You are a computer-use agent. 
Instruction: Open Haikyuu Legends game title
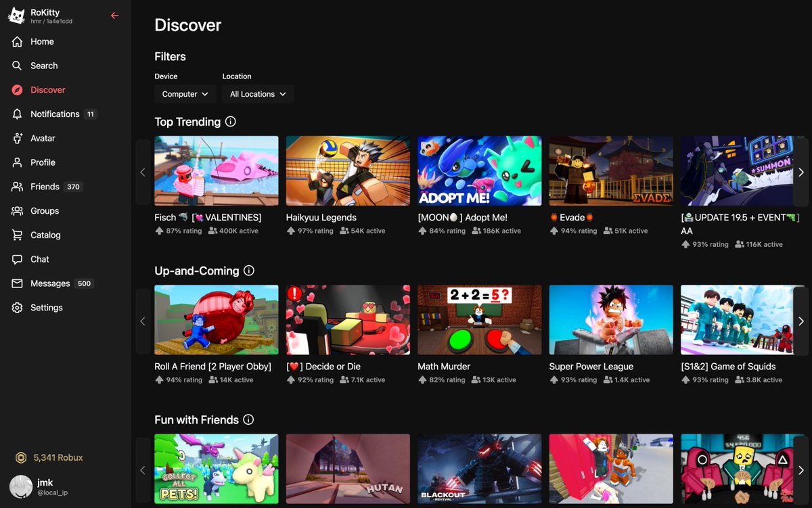(321, 218)
